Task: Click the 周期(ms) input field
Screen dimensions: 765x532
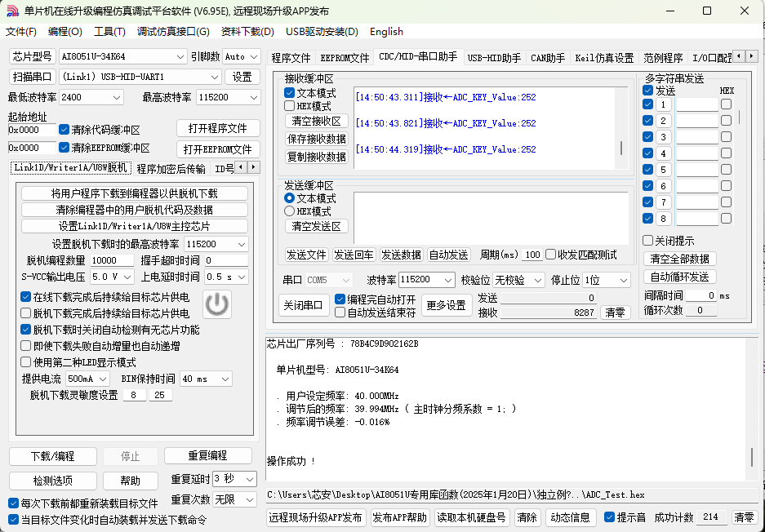Action: (x=532, y=255)
